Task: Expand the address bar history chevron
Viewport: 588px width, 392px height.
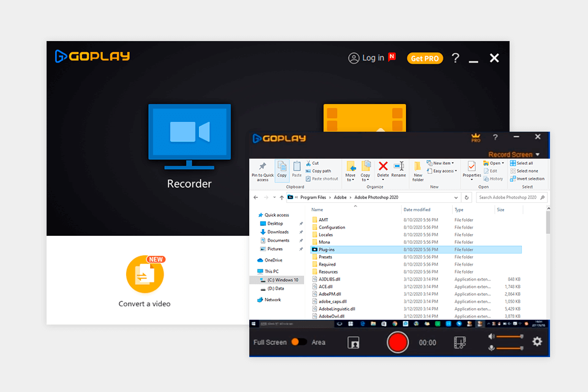Action: coord(456,197)
